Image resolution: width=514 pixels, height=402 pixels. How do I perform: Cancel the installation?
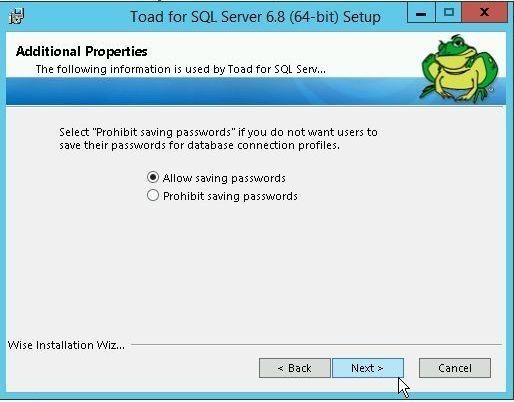[455, 368]
